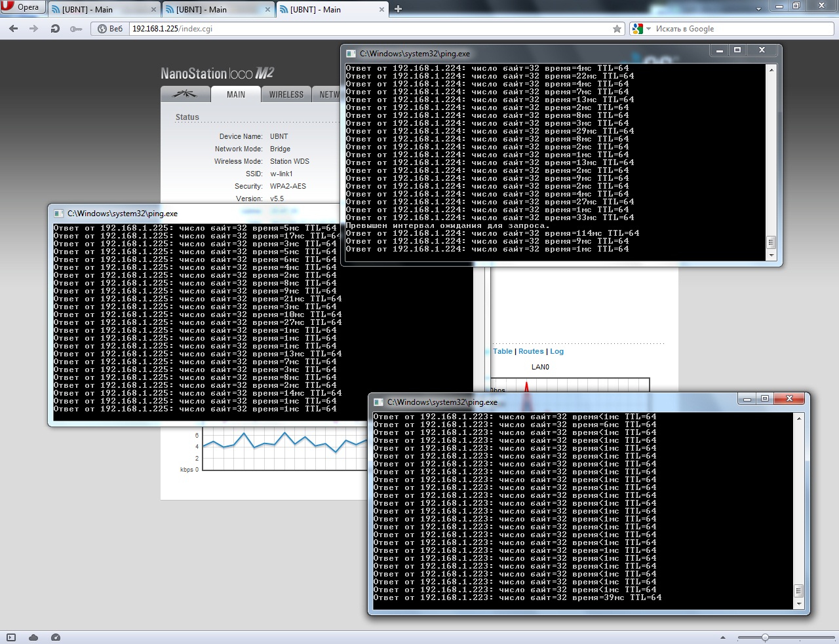Close the first [UBNT] - Main tab
Screen dimensions: 839x644
point(154,9)
